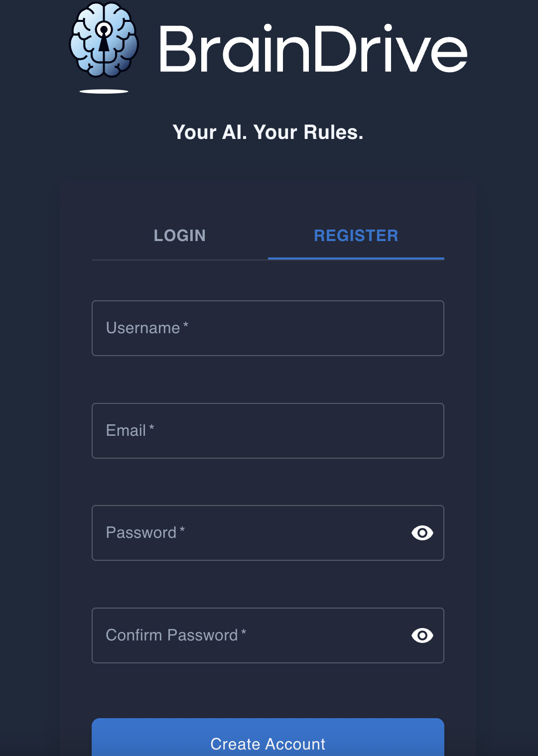Click the "Username *" placeholder label
Image resolution: width=538 pixels, height=756 pixels.
coord(147,328)
